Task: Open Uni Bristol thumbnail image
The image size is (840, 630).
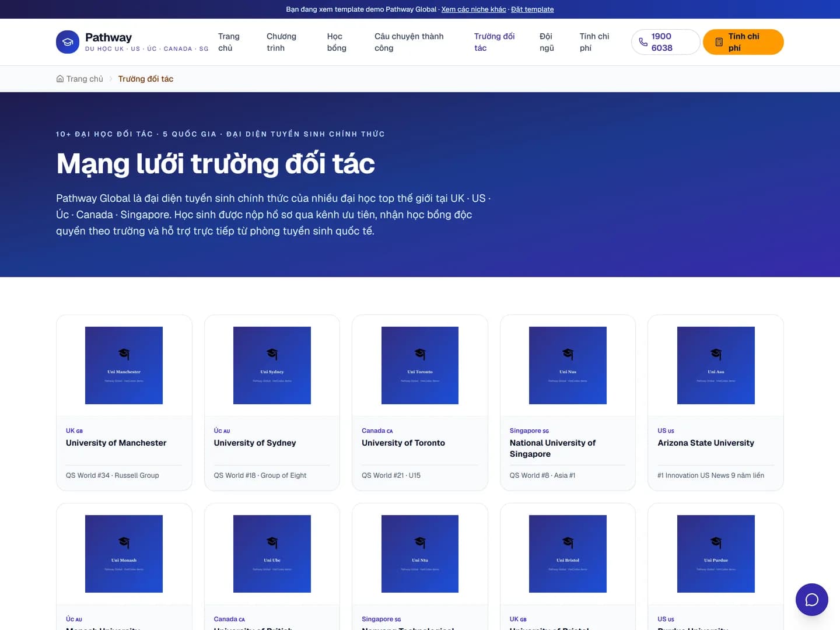Action: (568, 554)
